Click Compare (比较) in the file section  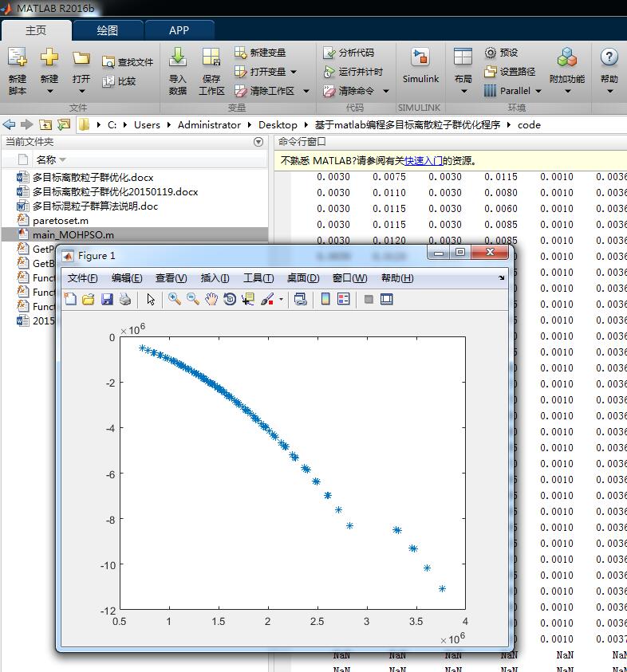point(119,81)
